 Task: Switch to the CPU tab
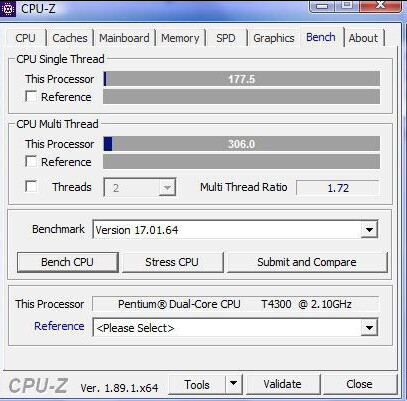tap(25, 38)
